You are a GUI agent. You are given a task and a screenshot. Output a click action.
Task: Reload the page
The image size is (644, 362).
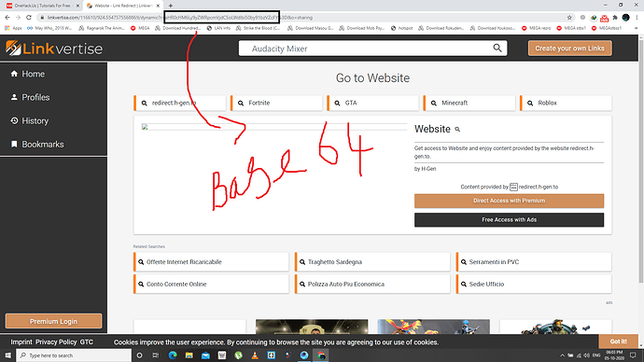29,18
